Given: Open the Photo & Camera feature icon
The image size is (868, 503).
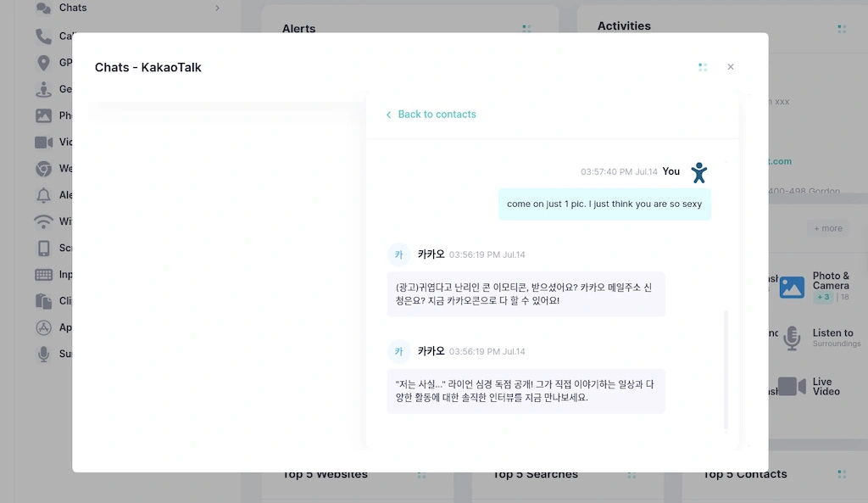Looking at the screenshot, I should point(791,286).
